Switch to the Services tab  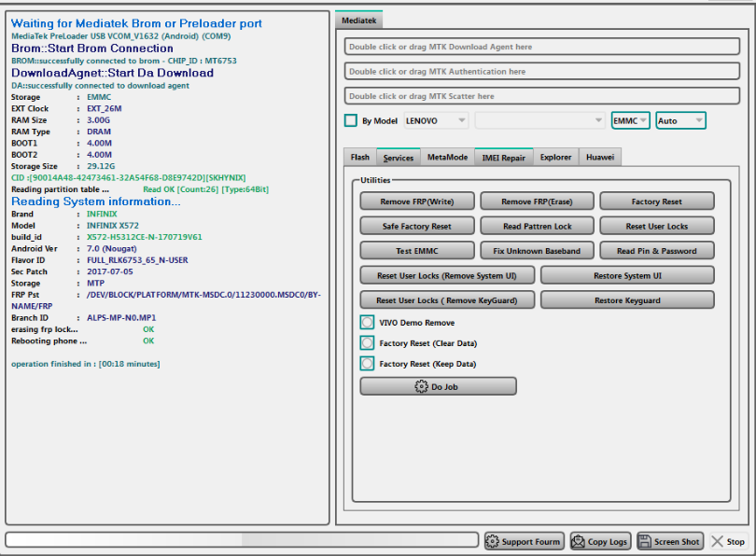pyautogui.click(x=399, y=157)
